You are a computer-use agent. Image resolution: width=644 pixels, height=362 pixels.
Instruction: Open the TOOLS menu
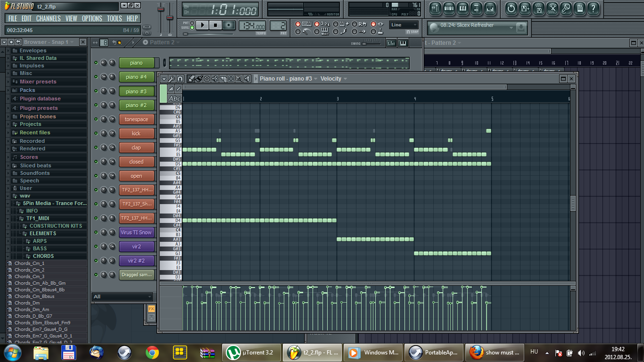pyautogui.click(x=114, y=18)
